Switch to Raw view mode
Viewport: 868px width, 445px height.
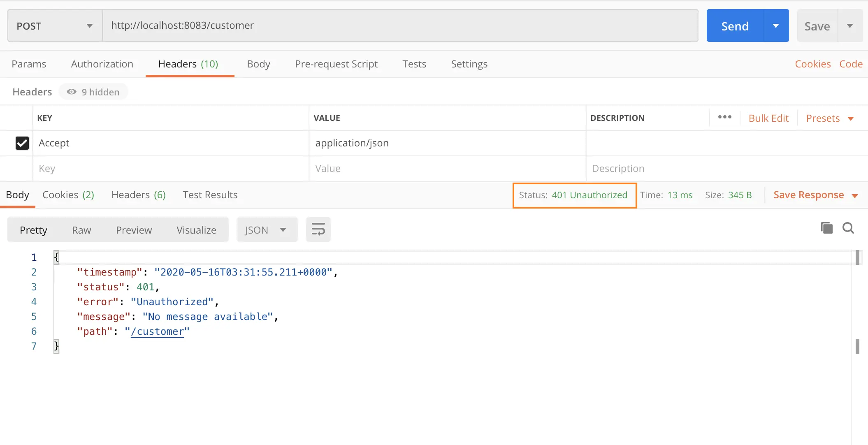pyautogui.click(x=81, y=230)
